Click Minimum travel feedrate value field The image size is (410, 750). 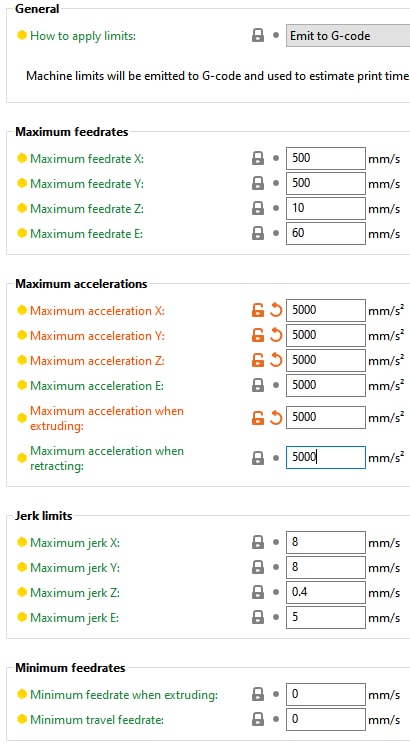pyautogui.click(x=326, y=719)
